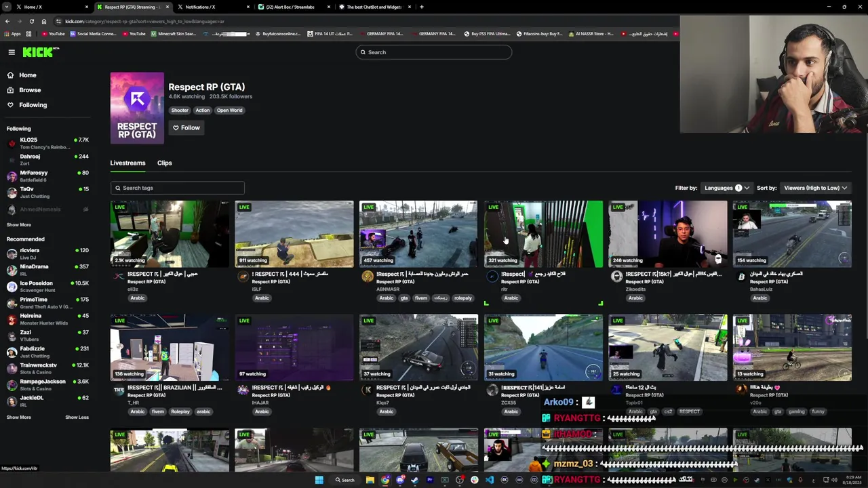Open the Apps shortcut in bookmarks bar
Screen dimensions: 868x488
13,33
